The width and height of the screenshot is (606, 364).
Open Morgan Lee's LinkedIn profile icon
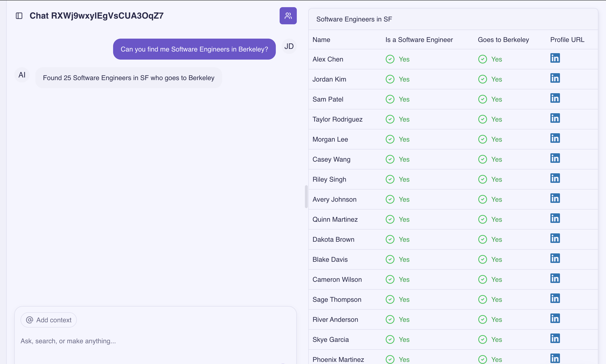[x=555, y=138]
